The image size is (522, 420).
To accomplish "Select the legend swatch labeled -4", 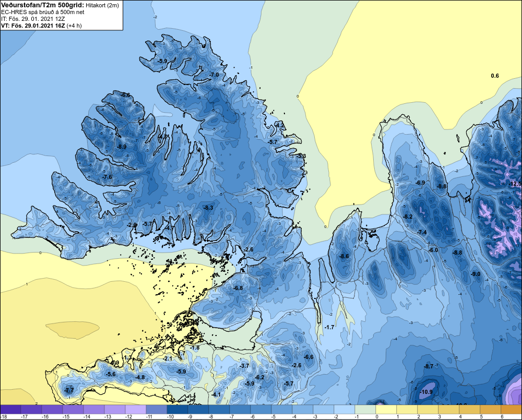I will point(303,410).
